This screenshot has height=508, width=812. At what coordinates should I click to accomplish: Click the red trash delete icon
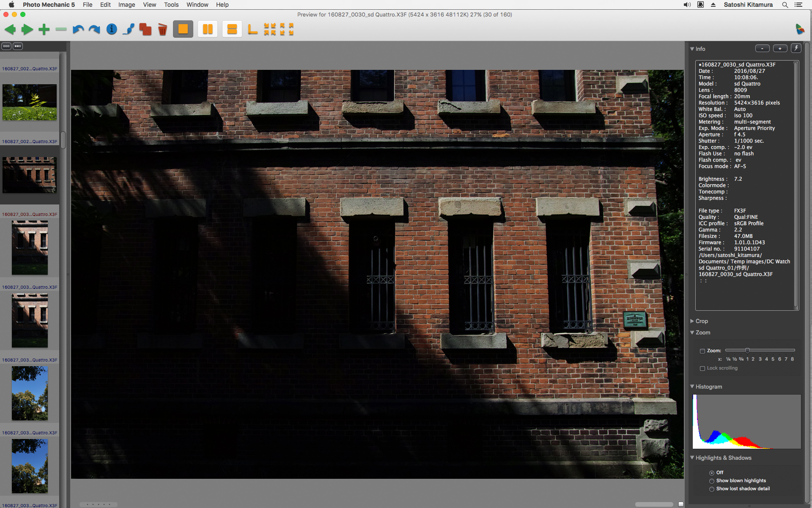click(x=162, y=29)
